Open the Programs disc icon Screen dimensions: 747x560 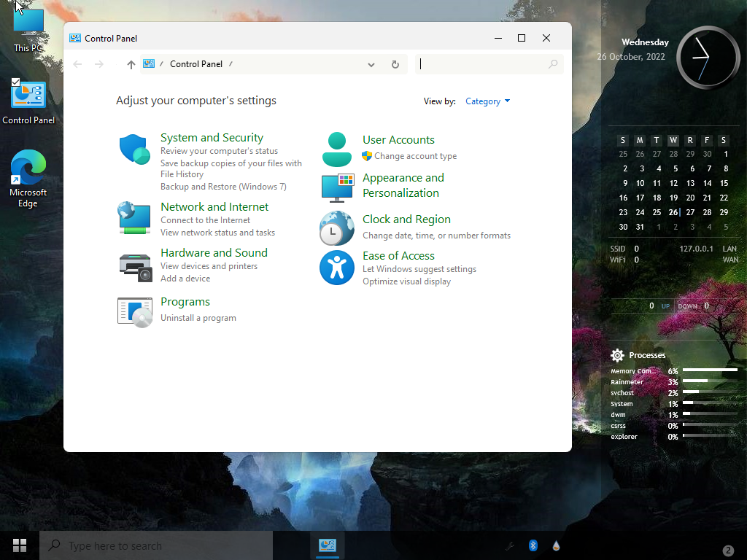134,311
